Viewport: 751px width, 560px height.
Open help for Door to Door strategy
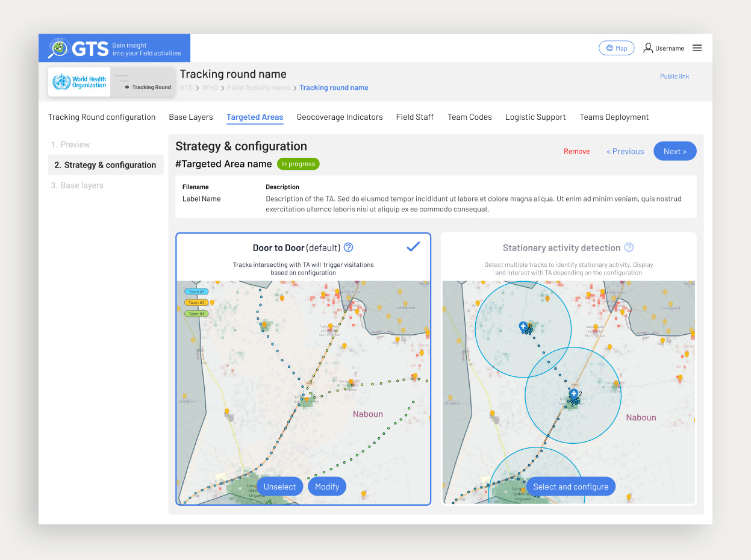[348, 247]
